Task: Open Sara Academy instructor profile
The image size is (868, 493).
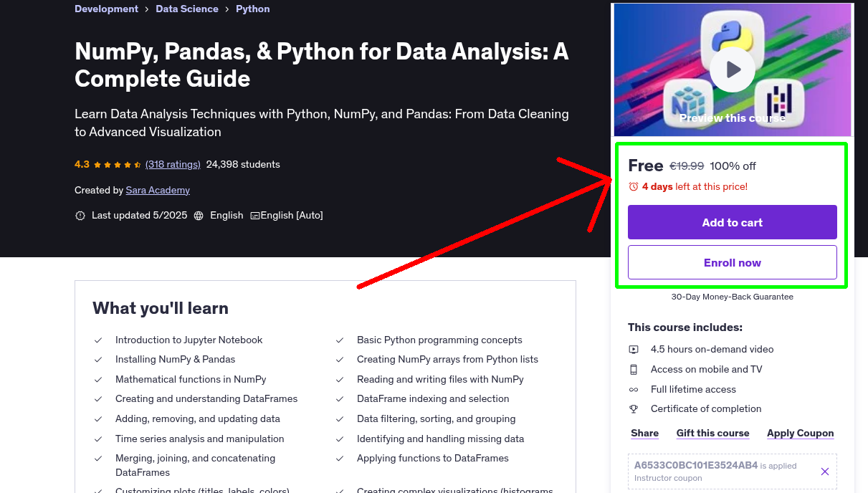Action: click(x=158, y=190)
